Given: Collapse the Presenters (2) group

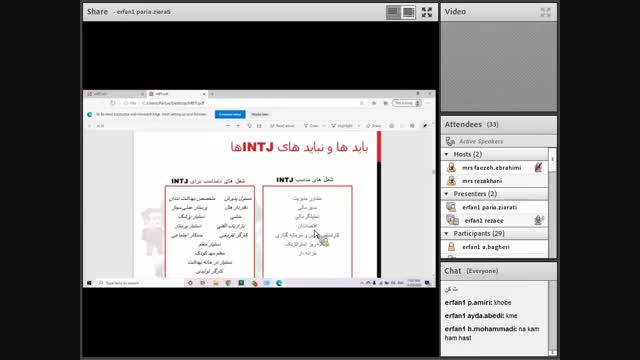Looking at the screenshot, I should [x=447, y=194].
